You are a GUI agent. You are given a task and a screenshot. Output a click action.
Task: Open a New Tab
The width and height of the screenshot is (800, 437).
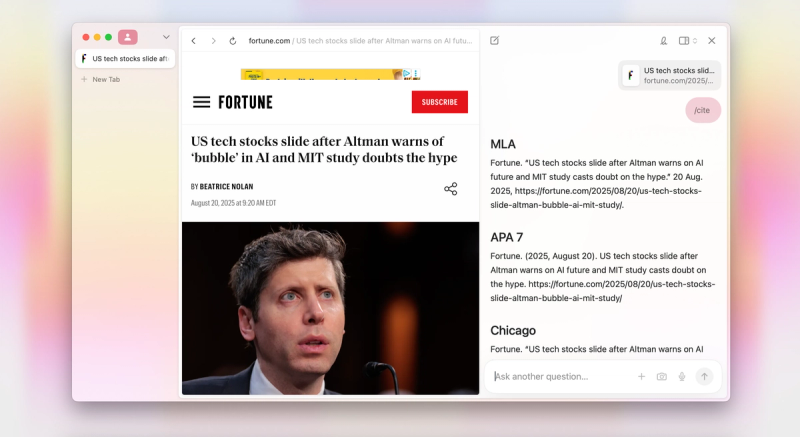[101, 79]
